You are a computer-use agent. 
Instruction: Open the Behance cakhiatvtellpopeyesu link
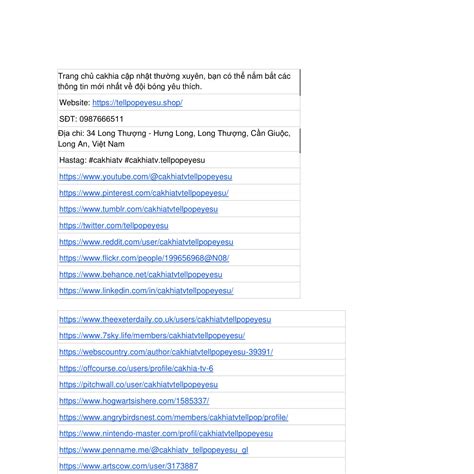pos(141,275)
